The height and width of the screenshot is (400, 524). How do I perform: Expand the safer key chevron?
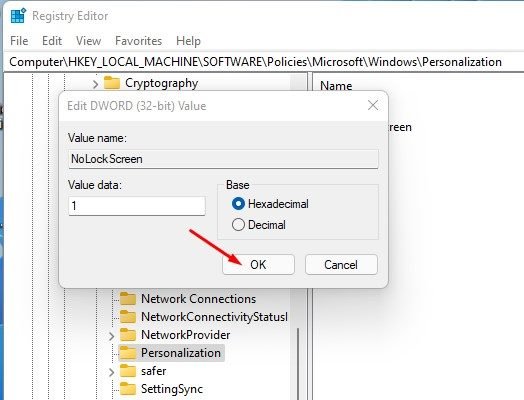tap(112, 372)
